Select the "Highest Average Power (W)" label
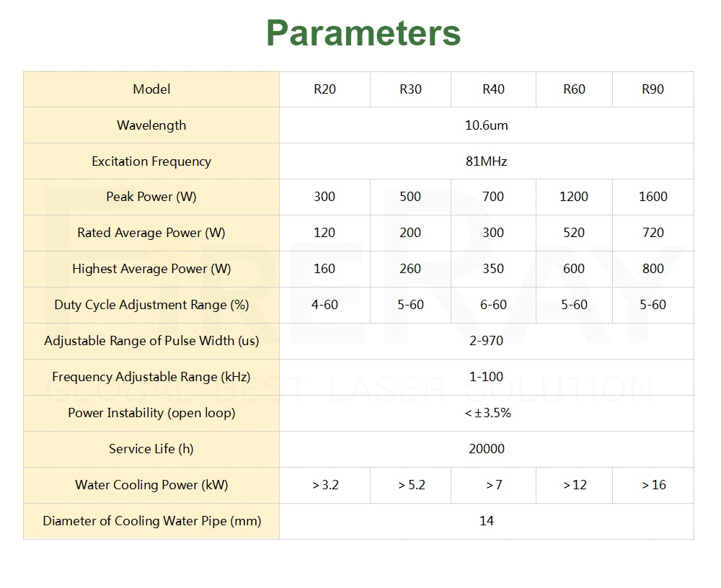This screenshot has width=721, height=588. point(151,269)
